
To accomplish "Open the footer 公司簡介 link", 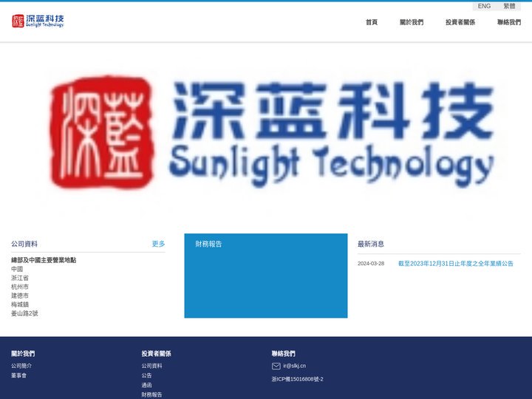I will pyautogui.click(x=21, y=366).
